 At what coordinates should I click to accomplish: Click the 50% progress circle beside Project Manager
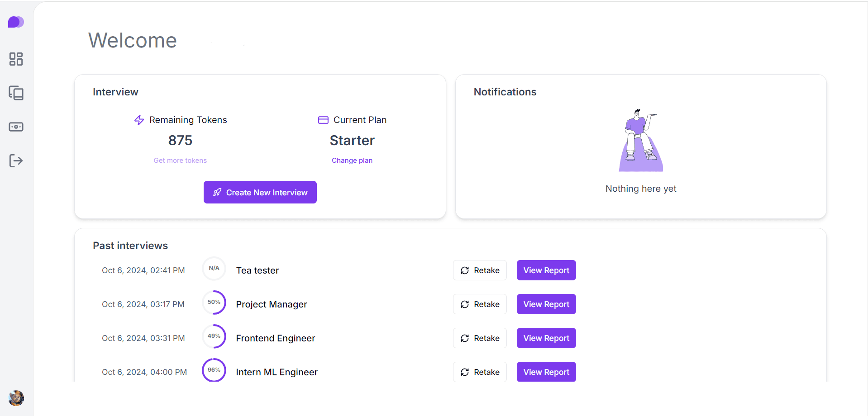coord(214,302)
